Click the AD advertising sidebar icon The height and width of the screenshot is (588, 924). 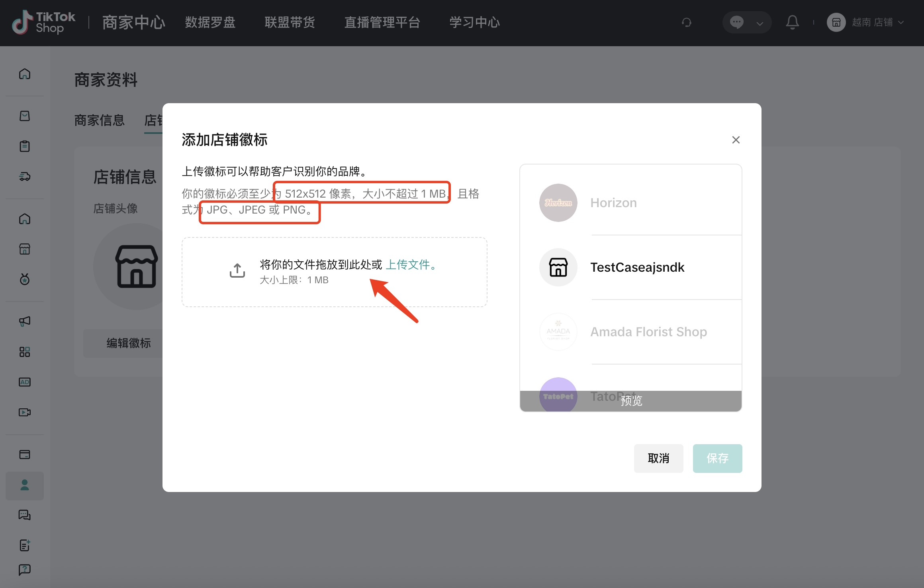[25, 382]
